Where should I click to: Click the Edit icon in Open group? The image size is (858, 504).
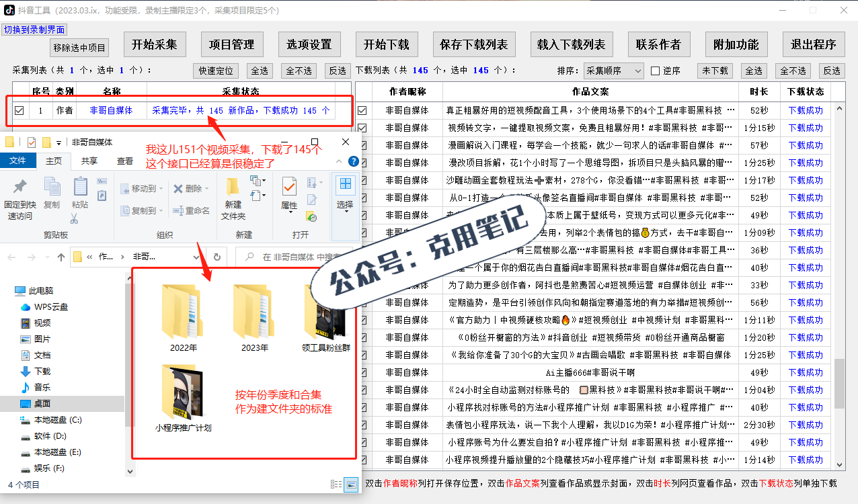tap(312, 200)
